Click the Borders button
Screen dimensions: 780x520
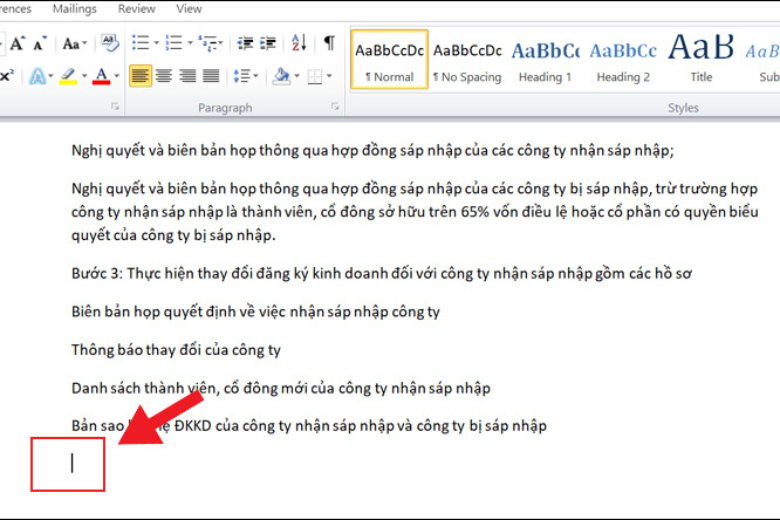coord(315,76)
